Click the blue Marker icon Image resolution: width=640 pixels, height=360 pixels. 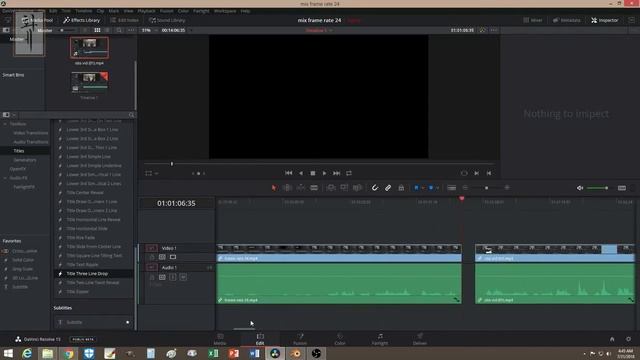coord(431,188)
